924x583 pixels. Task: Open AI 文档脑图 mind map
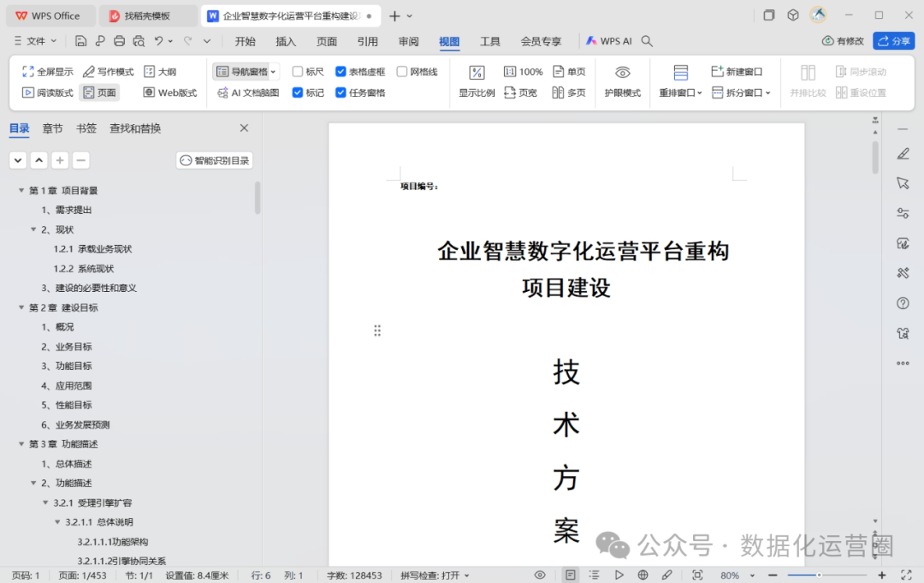click(248, 92)
